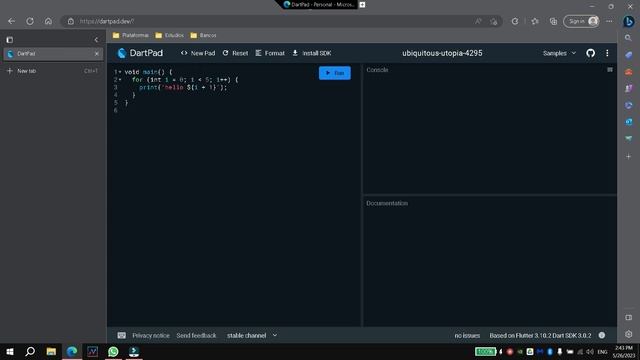This screenshot has width=640, height=360.
Task: Open the Plataformas bookmarks folder
Action: tap(131, 36)
